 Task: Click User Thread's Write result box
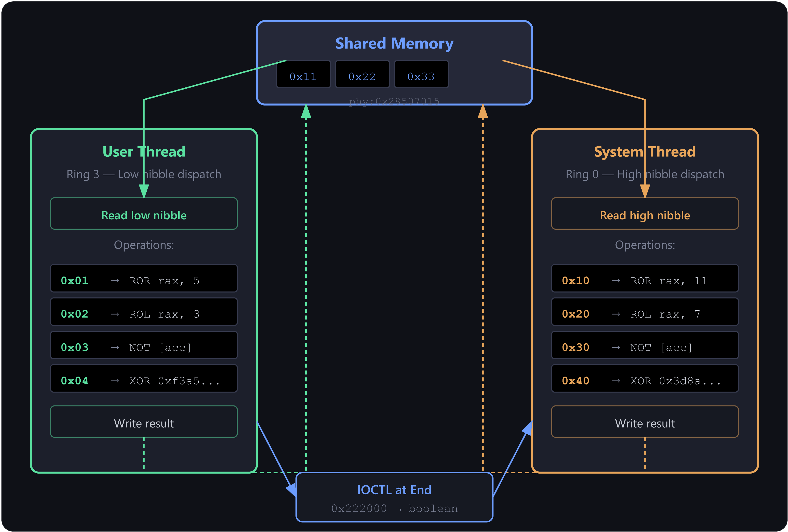pos(144,422)
